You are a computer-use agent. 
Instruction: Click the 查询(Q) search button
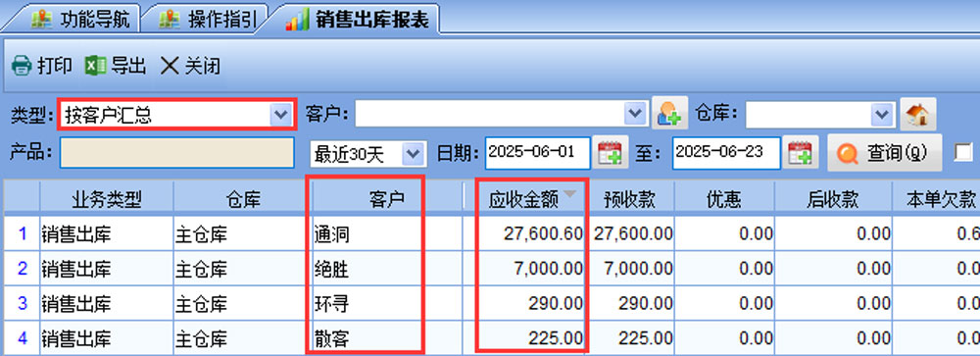[x=884, y=153]
